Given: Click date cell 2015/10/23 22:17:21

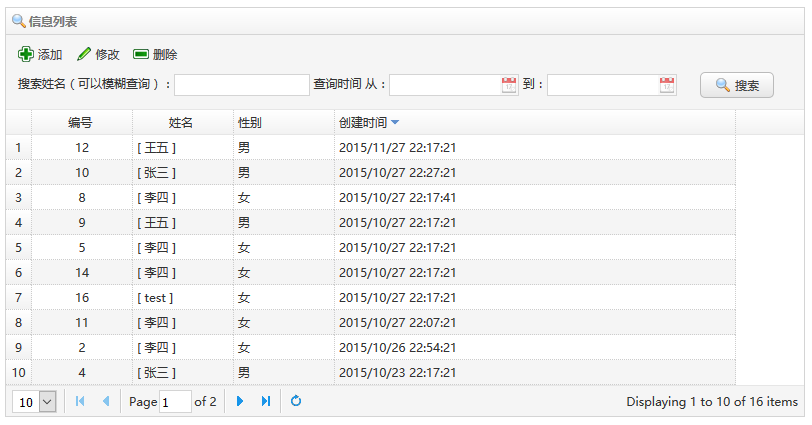Looking at the screenshot, I should (x=535, y=373).
